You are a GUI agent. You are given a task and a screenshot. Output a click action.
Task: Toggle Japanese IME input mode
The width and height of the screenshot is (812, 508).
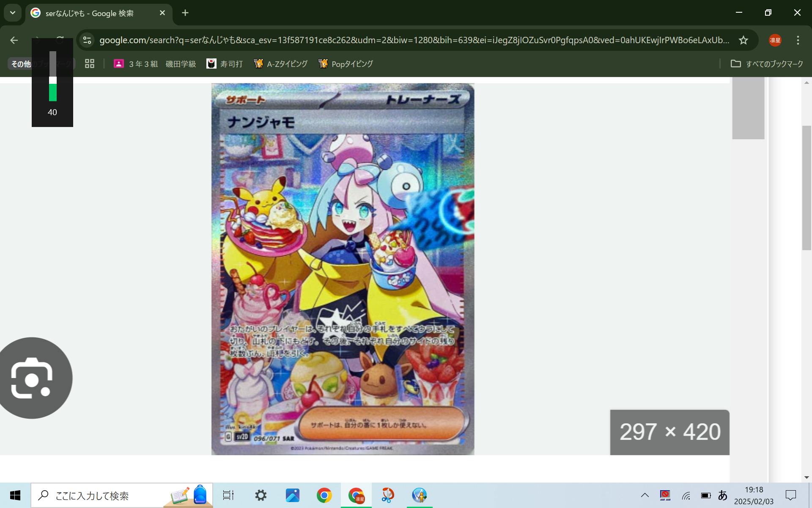point(723,495)
